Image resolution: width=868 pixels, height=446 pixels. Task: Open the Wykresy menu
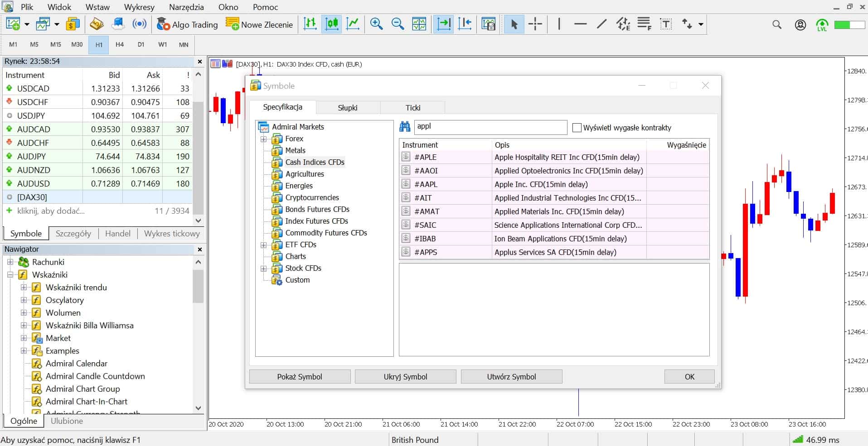(139, 7)
